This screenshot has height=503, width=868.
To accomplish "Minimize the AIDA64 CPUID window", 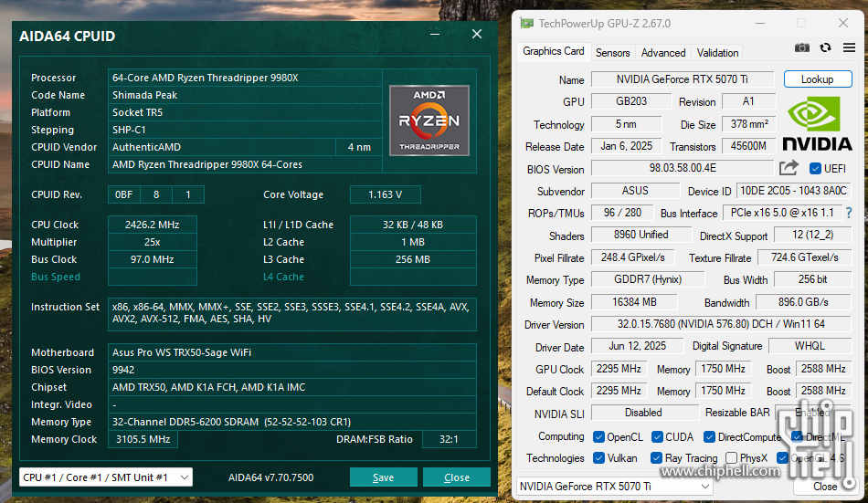I will [435, 35].
